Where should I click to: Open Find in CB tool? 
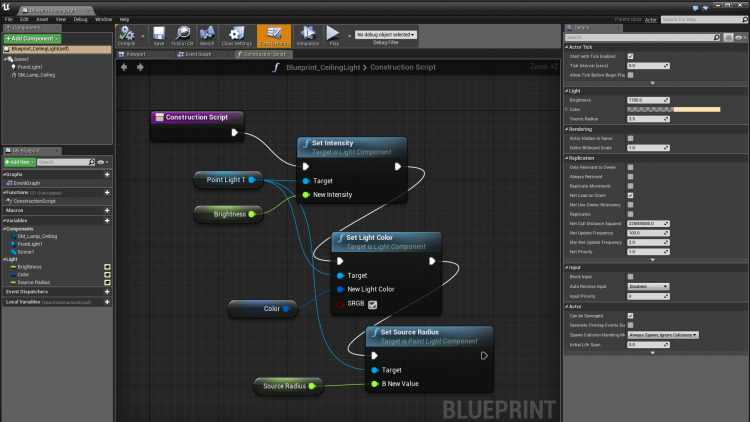coord(182,35)
